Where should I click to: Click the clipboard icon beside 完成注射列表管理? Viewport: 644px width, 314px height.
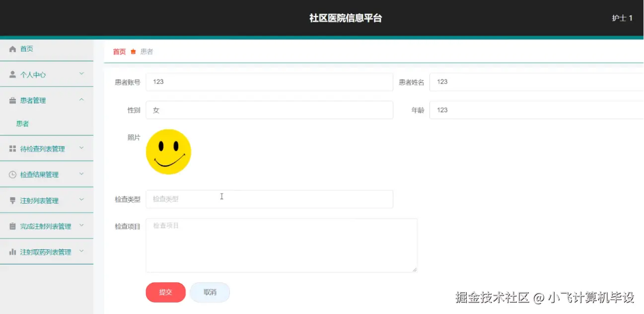click(x=13, y=226)
